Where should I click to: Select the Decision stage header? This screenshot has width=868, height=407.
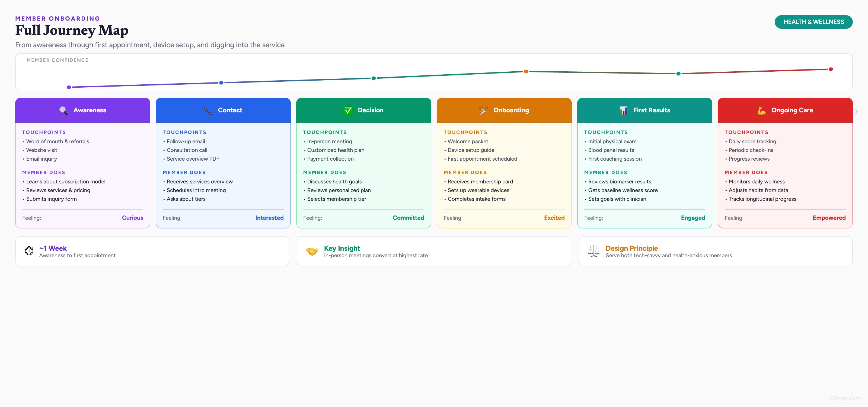(363, 110)
